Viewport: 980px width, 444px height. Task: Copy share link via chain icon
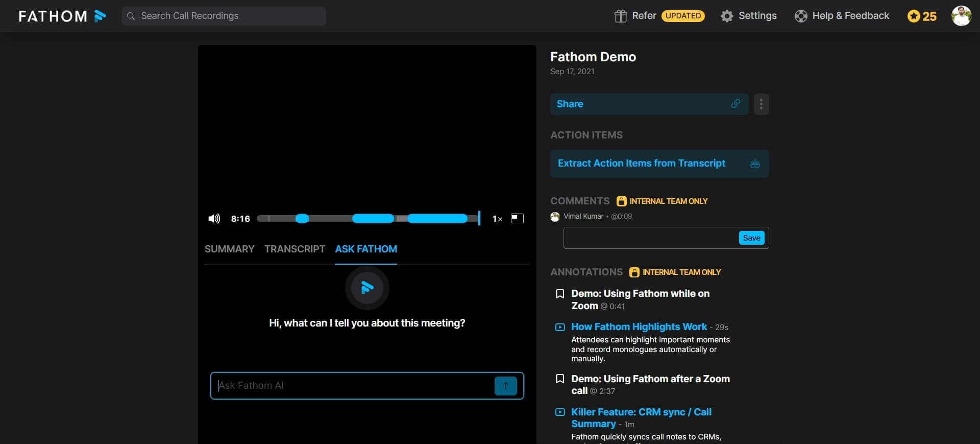pyautogui.click(x=736, y=104)
